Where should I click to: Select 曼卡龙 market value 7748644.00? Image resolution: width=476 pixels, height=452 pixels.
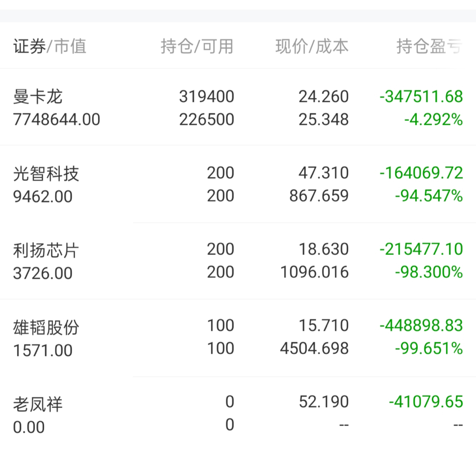click(56, 120)
